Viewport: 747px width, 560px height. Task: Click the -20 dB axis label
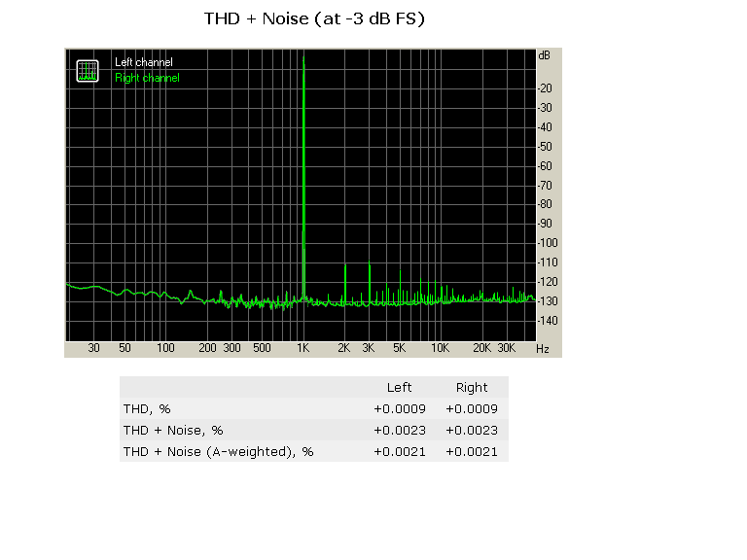[x=545, y=88]
